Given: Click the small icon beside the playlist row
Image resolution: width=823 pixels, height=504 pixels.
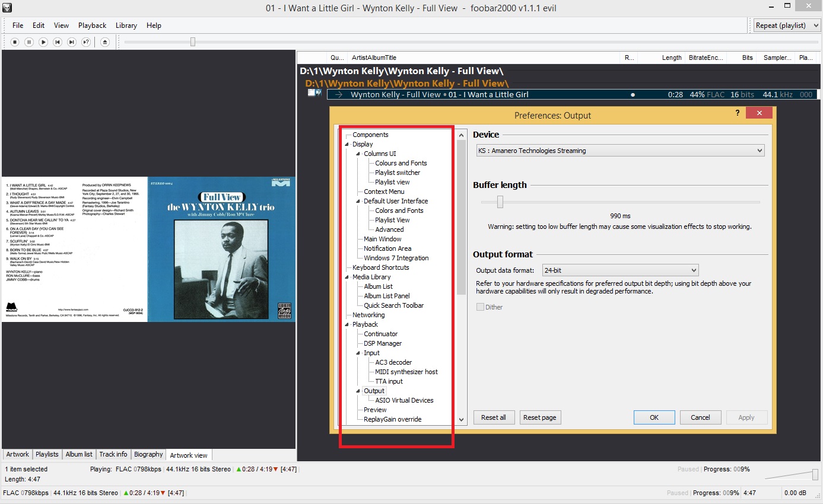Looking at the screenshot, I should coord(315,92).
